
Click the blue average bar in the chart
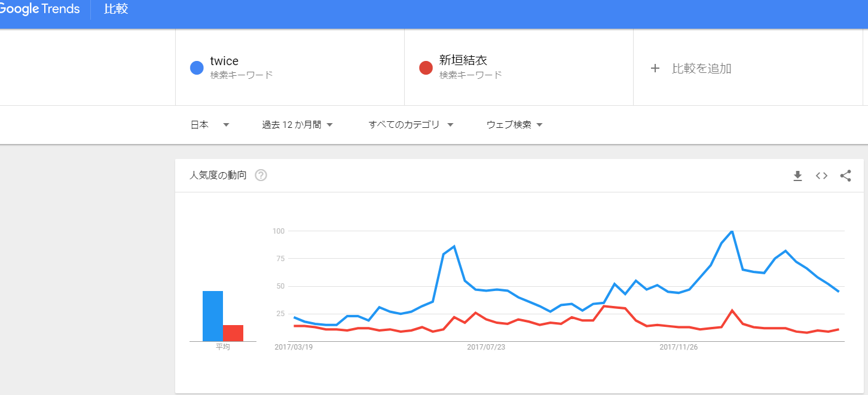point(213,316)
